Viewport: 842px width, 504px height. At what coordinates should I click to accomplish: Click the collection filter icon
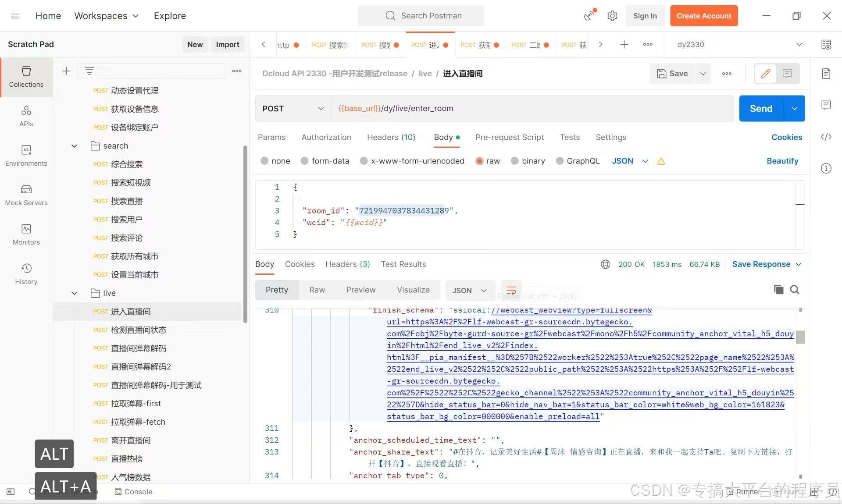coord(89,71)
